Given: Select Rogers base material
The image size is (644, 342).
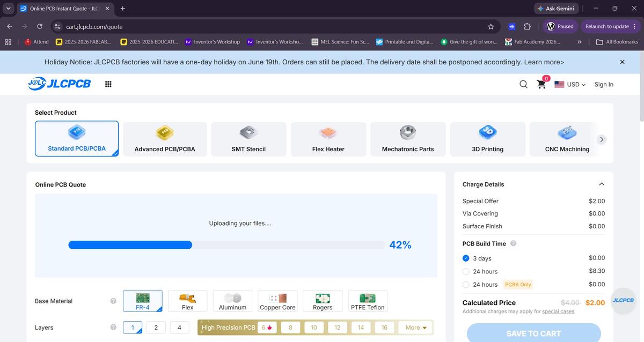Looking at the screenshot, I should [x=323, y=301].
